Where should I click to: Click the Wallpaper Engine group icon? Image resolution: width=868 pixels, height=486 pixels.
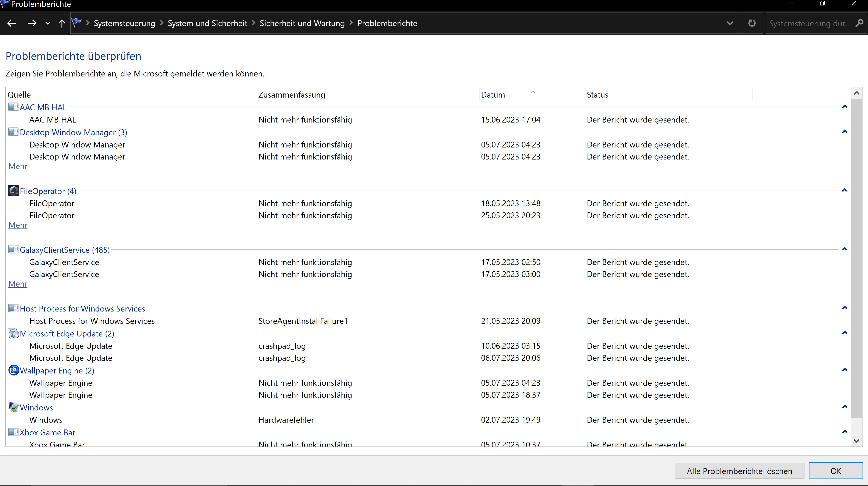13,370
